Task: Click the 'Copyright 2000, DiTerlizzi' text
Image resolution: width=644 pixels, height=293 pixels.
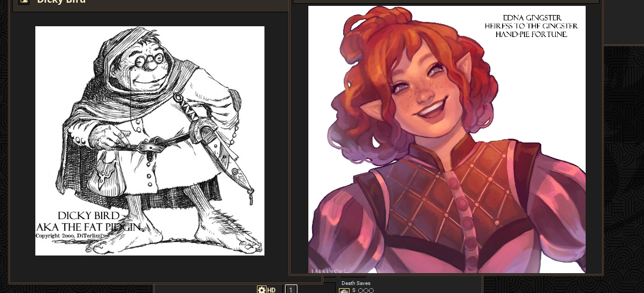Action: (69, 236)
